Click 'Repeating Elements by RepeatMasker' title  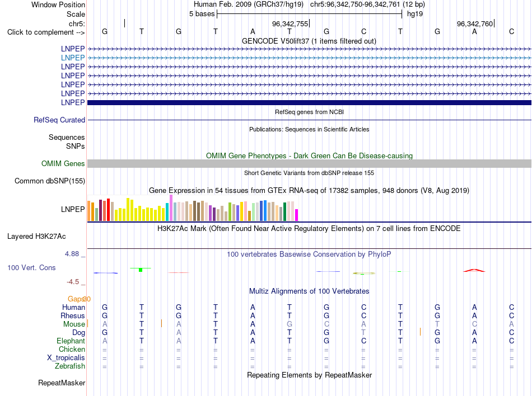coord(309,375)
